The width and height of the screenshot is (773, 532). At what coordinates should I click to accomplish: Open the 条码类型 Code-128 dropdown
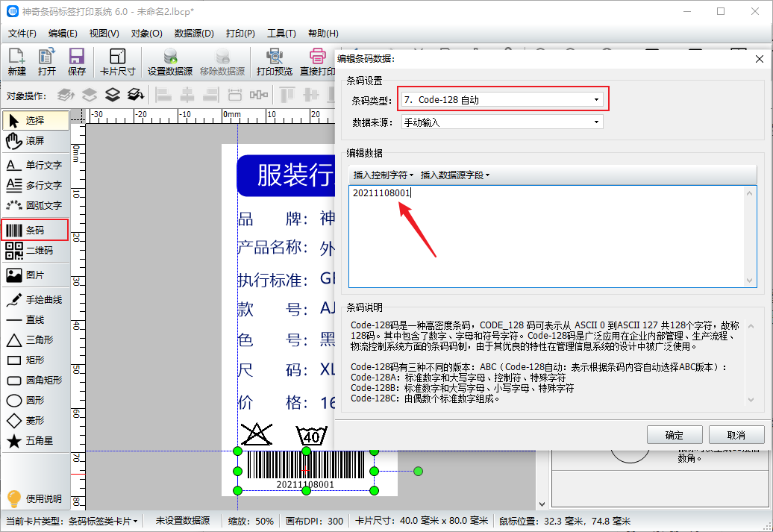pos(502,99)
